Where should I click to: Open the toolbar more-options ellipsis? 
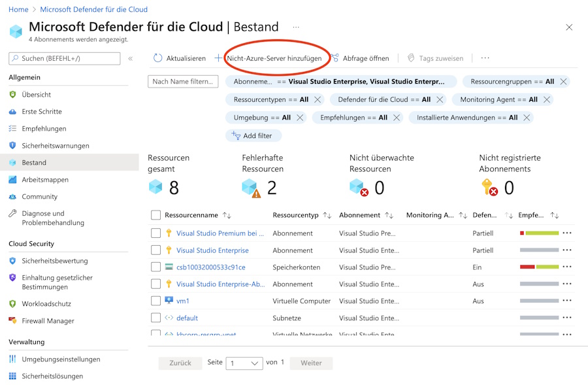(485, 58)
